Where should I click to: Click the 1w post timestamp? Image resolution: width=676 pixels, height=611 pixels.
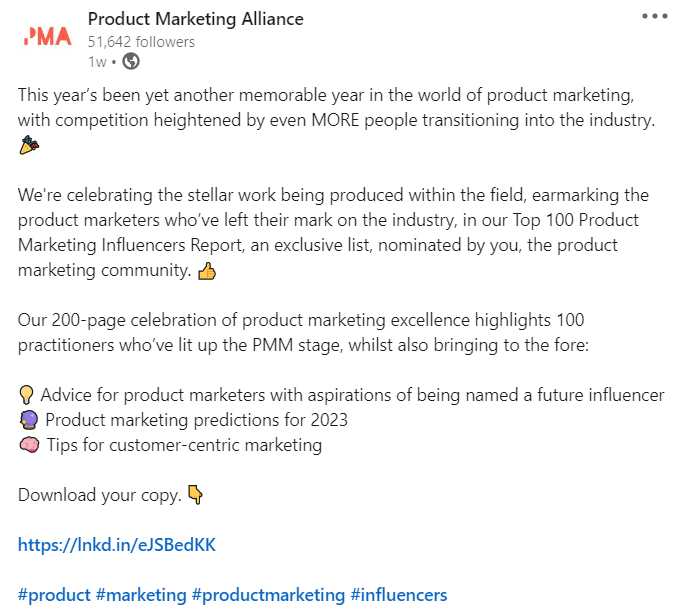click(97, 62)
